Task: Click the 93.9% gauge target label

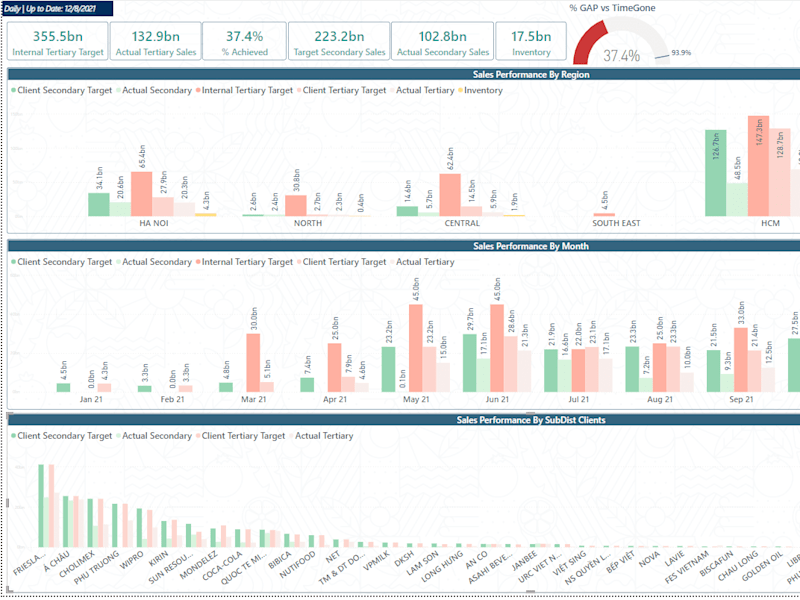Action: [681, 53]
